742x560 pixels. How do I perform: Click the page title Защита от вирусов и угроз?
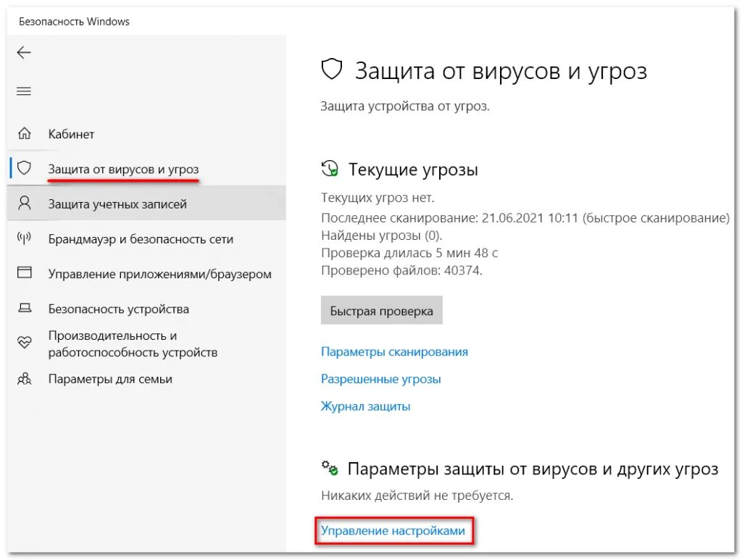[x=501, y=71]
